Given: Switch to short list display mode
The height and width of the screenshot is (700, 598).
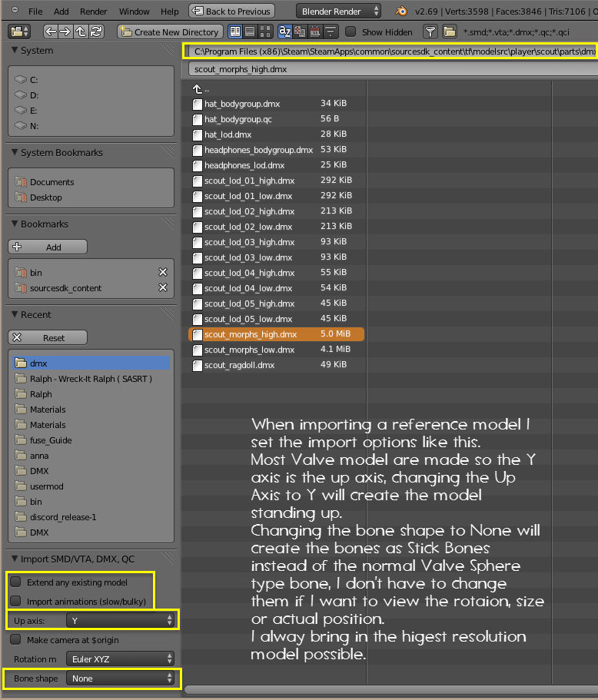Looking at the screenshot, I should 235,32.
